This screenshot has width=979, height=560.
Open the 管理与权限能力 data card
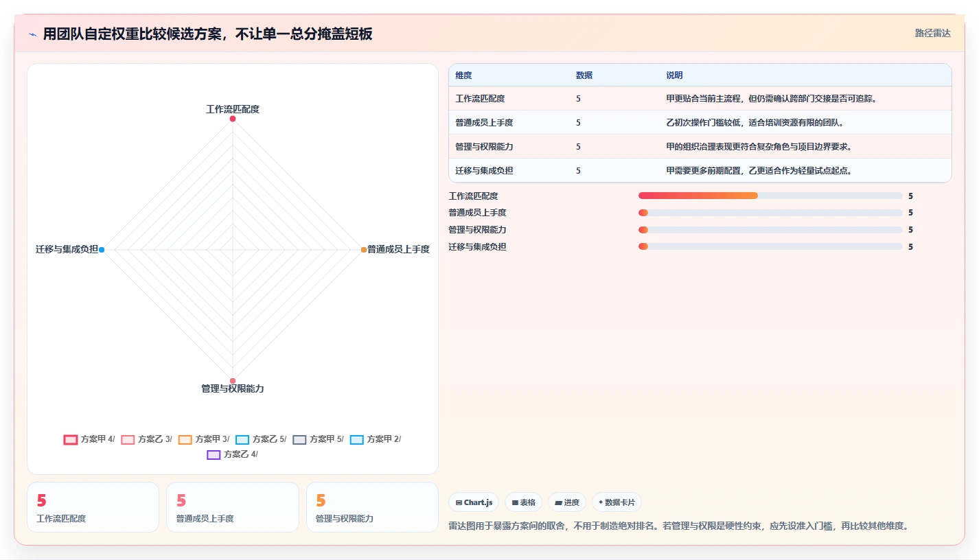tap(372, 507)
